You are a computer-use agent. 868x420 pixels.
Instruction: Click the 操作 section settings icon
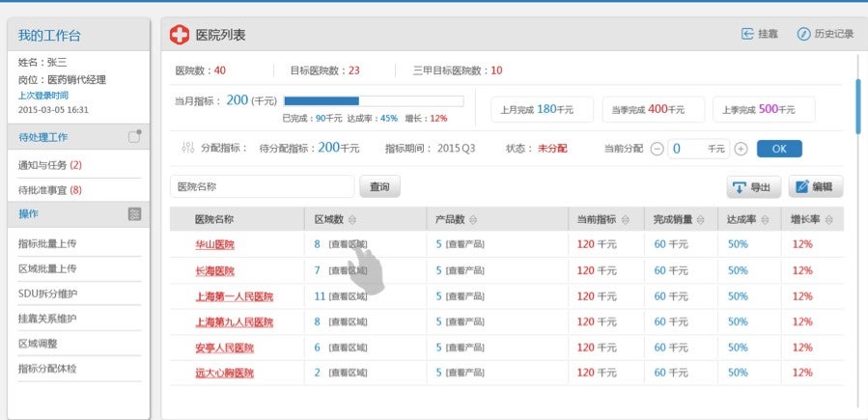tap(134, 213)
